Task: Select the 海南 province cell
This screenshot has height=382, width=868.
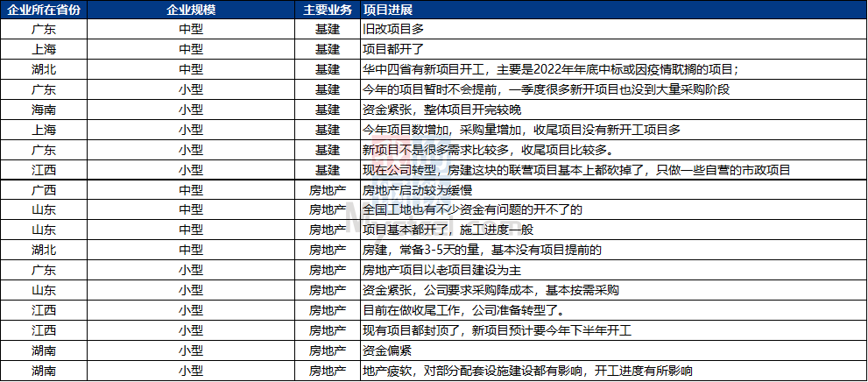Action: [x=44, y=109]
